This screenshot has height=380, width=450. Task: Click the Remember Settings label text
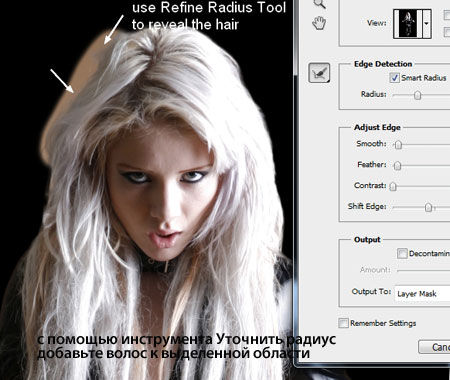(383, 323)
